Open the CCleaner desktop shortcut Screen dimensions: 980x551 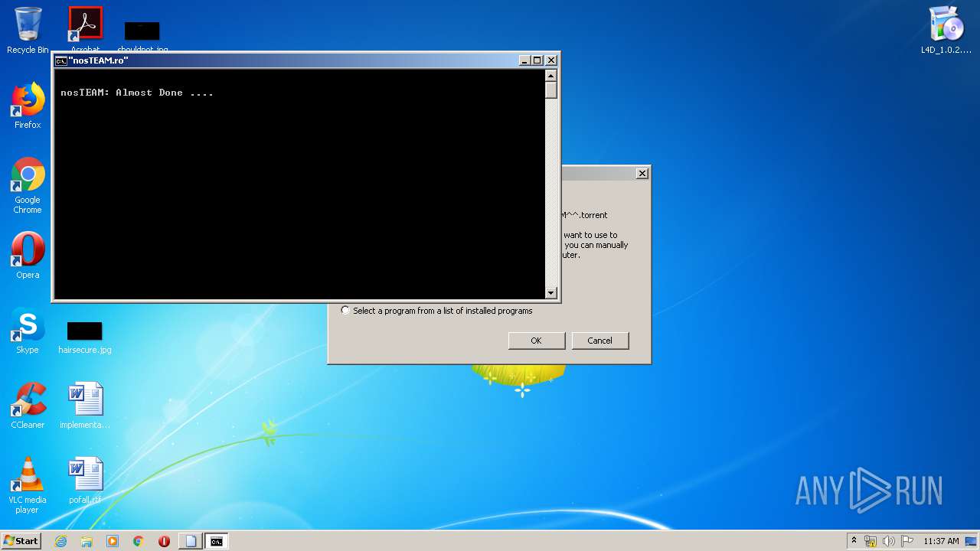click(28, 406)
